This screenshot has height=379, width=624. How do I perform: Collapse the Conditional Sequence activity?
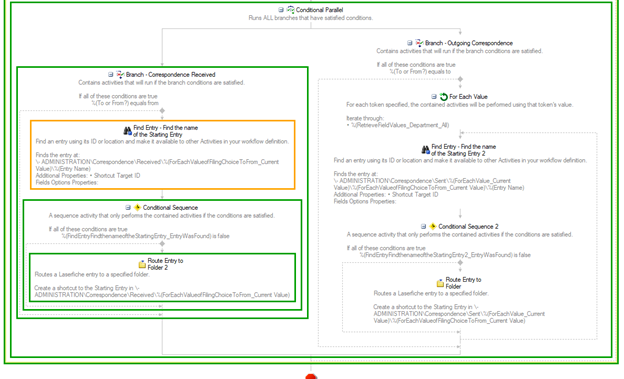click(x=128, y=207)
